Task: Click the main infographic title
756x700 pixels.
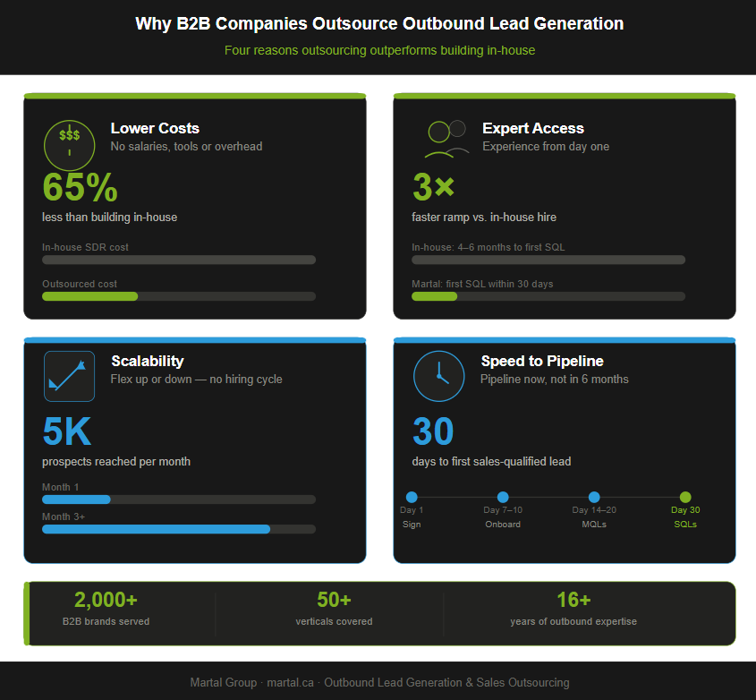Action: pos(378,23)
